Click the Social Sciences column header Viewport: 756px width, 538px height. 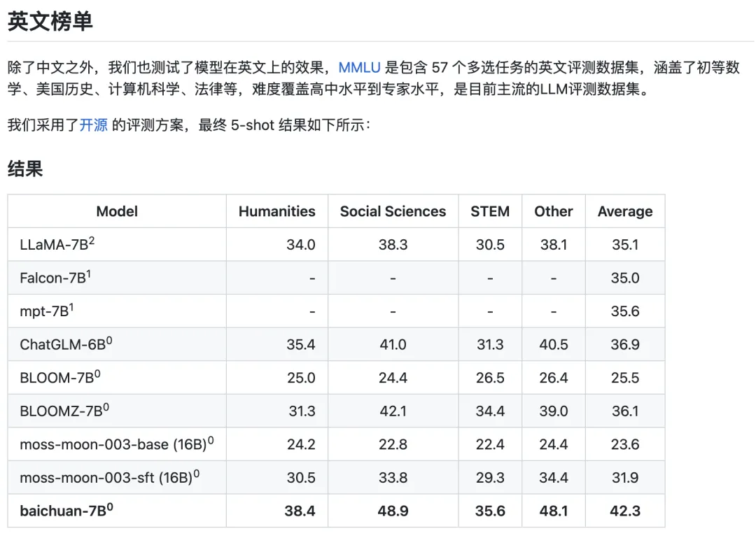click(393, 211)
